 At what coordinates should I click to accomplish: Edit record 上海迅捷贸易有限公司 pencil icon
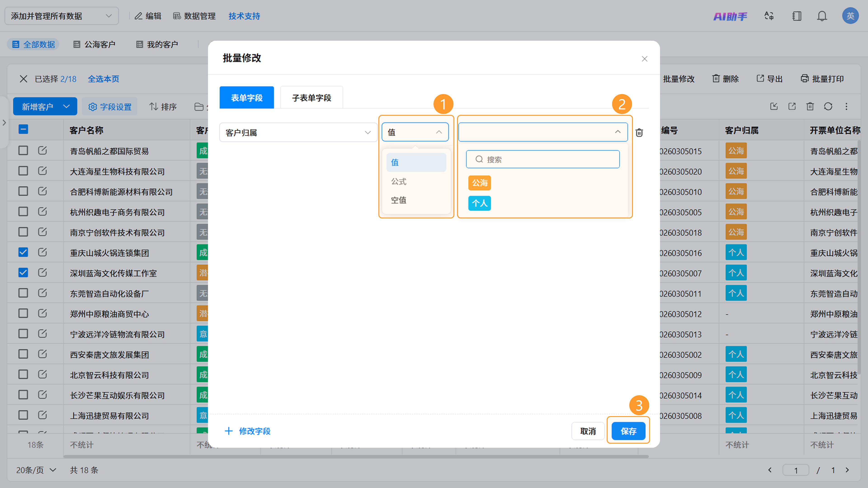pyautogui.click(x=42, y=415)
